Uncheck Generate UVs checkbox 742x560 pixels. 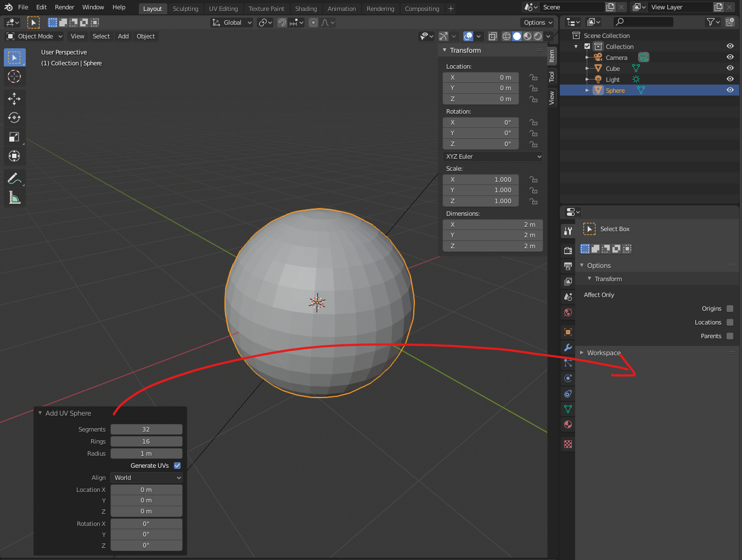(x=177, y=466)
